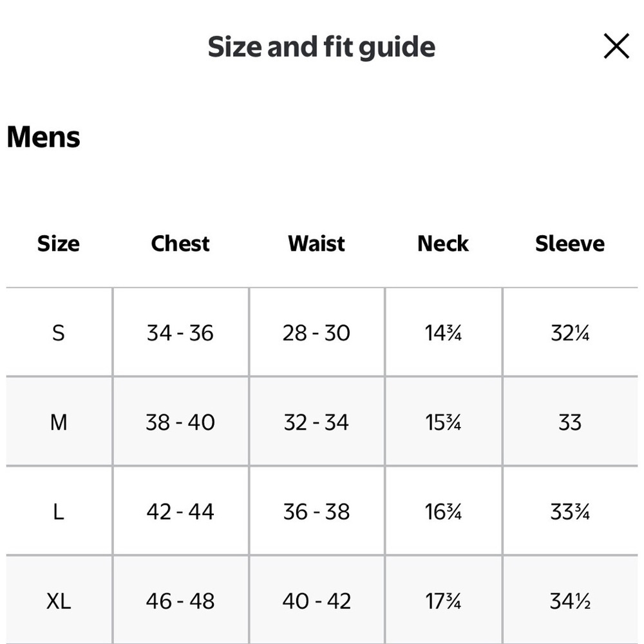
Task: Click the XL size row label
Action: point(59,601)
